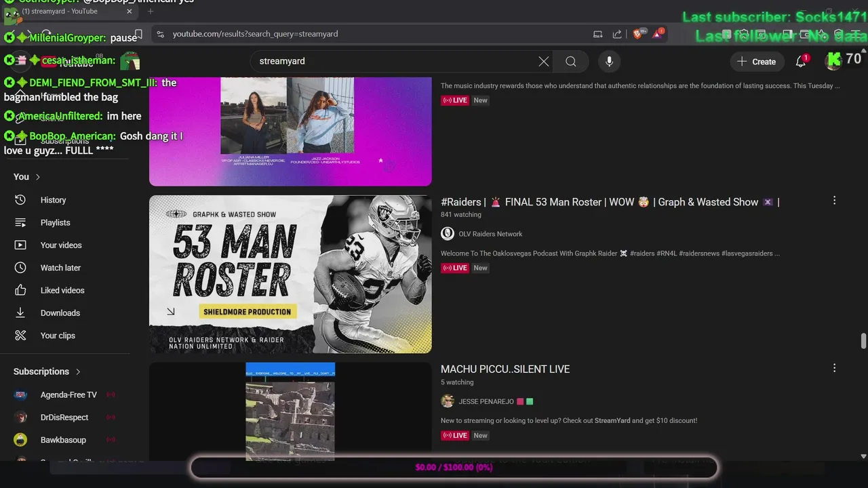This screenshot has width=868, height=488.
Task: Click JESSE PENAREJO channel avatar
Action: tap(448, 401)
